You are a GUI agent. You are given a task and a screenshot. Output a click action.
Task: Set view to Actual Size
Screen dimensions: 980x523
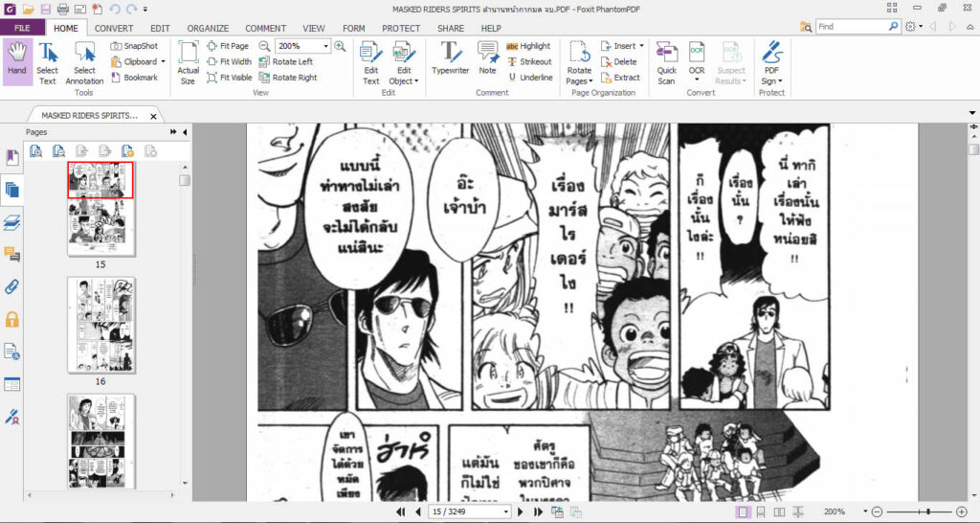tap(188, 63)
